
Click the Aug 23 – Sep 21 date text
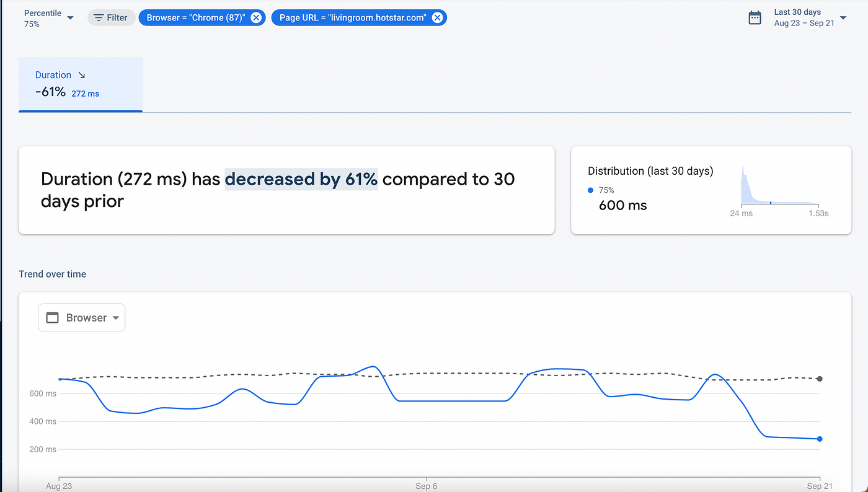[804, 24]
